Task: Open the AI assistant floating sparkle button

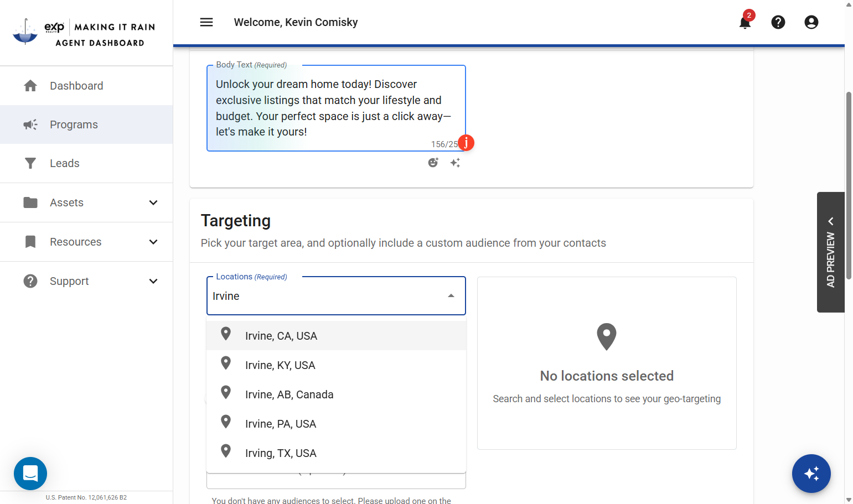Action: click(811, 474)
